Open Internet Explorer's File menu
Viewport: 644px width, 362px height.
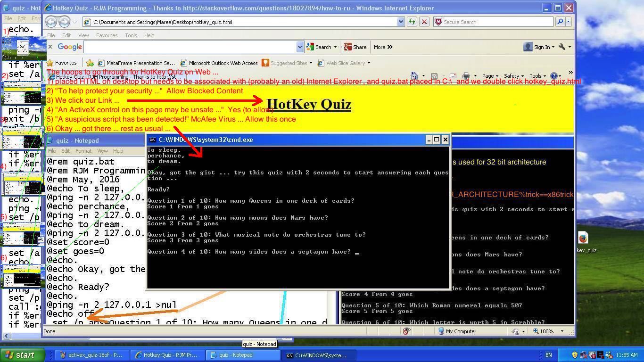pyautogui.click(x=51, y=35)
